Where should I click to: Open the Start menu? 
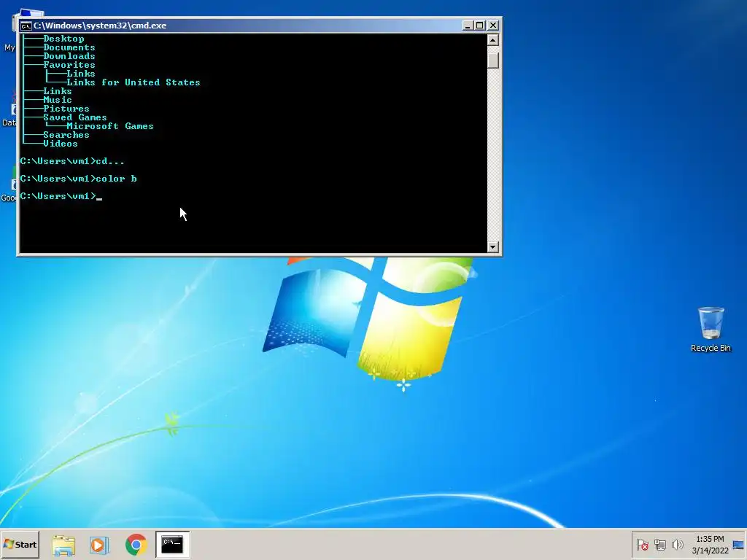point(20,544)
